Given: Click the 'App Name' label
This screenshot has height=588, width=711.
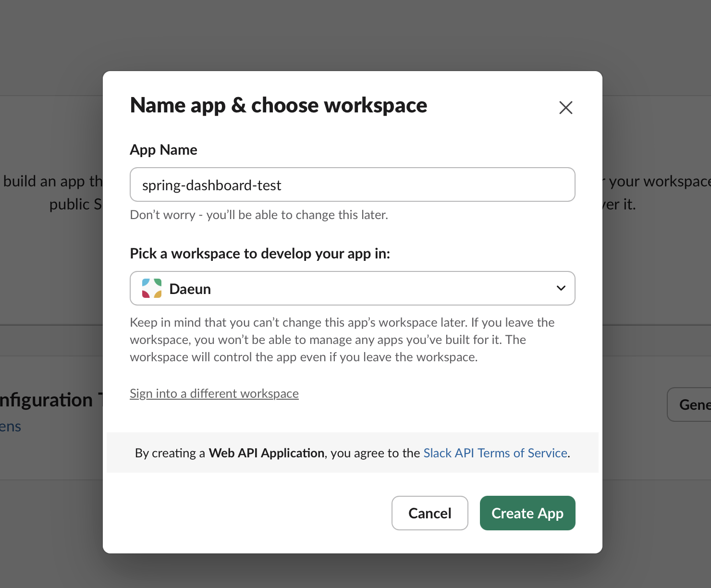Looking at the screenshot, I should coord(164,150).
